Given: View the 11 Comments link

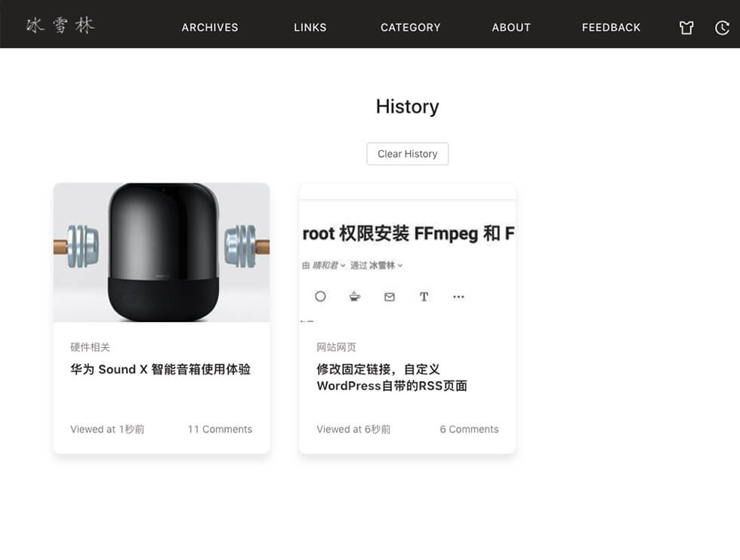Looking at the screenshot, I should click(x=220, y=429).
